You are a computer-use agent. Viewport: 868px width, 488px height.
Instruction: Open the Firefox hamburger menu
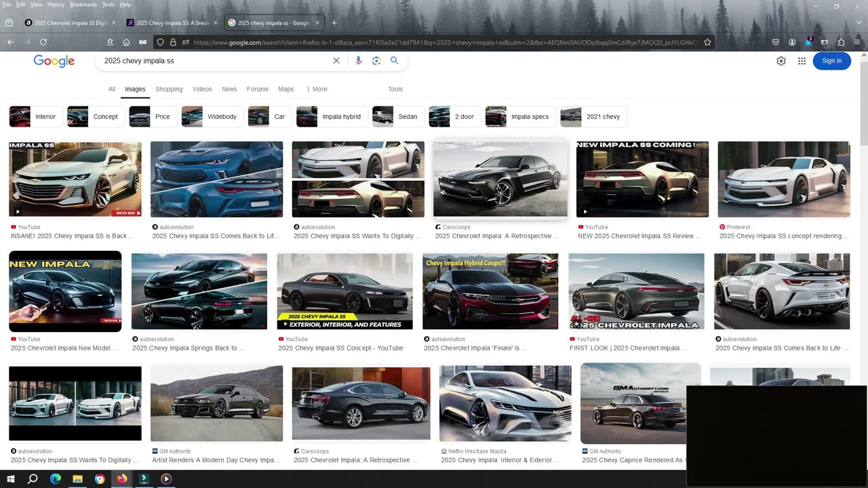[x=857, y=42]
